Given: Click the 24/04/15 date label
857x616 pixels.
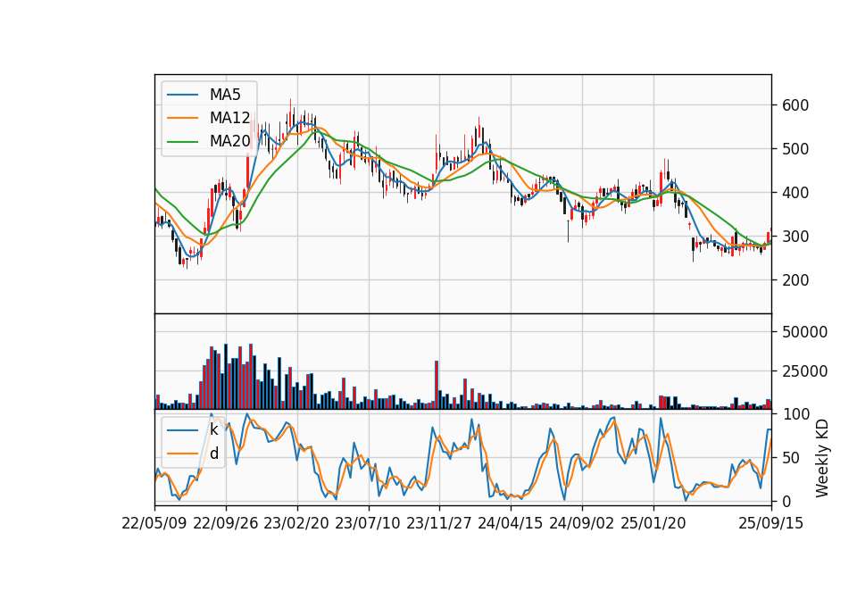Looking at the screenshot, I should pyautogui.click(x=511, y=523).
